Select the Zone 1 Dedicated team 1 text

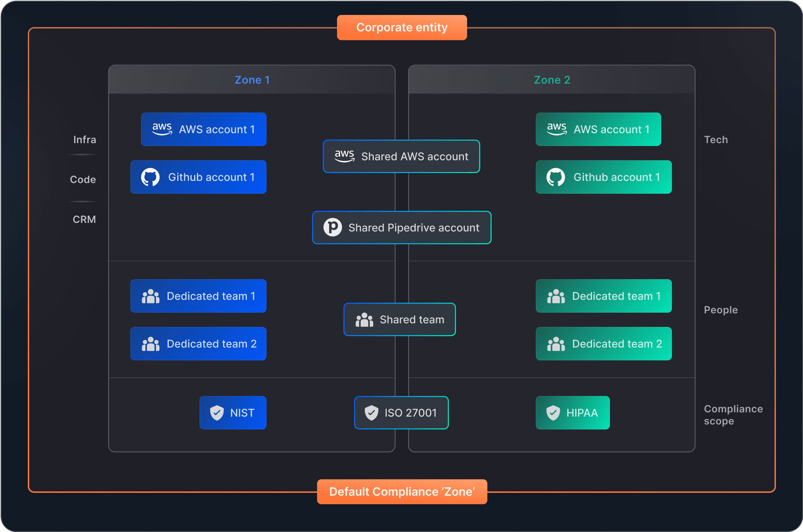[x=211, y=296]
